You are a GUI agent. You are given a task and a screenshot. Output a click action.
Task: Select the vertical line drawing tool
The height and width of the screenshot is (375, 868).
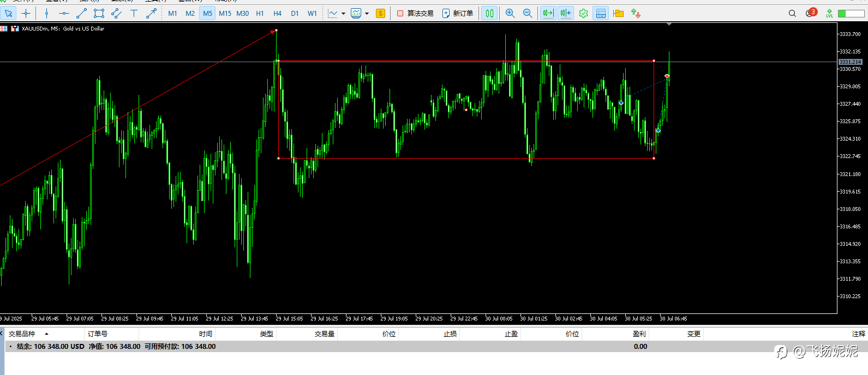coord(47,13)
